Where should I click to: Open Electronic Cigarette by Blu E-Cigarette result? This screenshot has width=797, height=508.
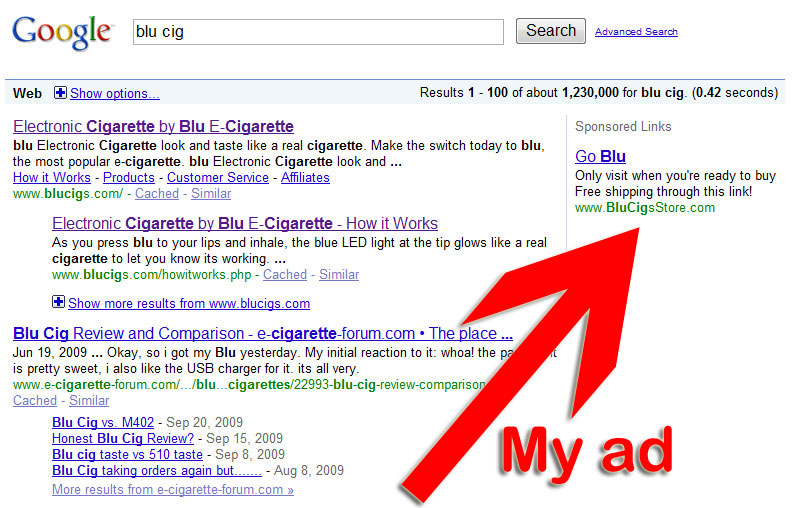click(153, 127)
